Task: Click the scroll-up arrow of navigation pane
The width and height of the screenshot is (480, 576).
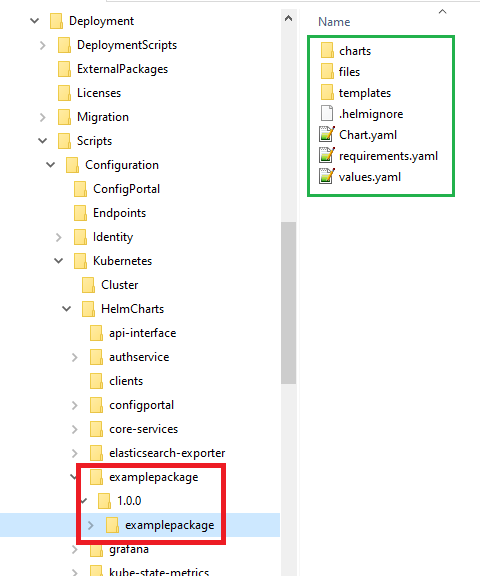Action: (x=289, y=18)
